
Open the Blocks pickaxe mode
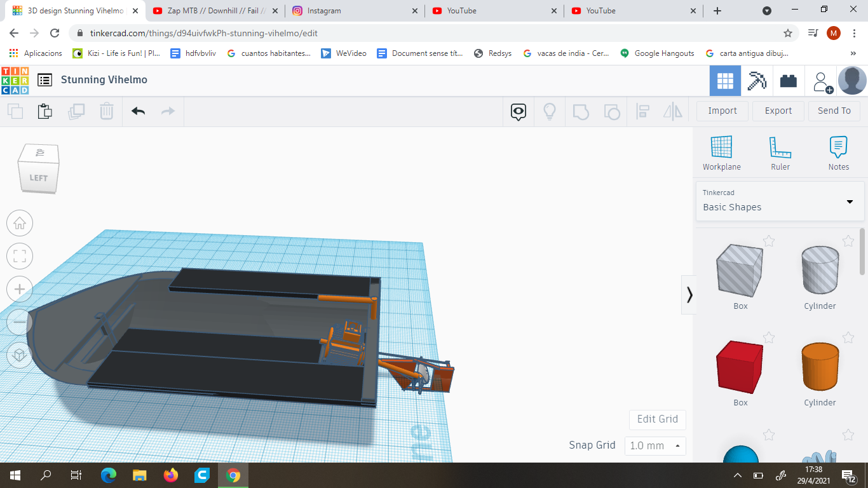[x=756, y=81]
